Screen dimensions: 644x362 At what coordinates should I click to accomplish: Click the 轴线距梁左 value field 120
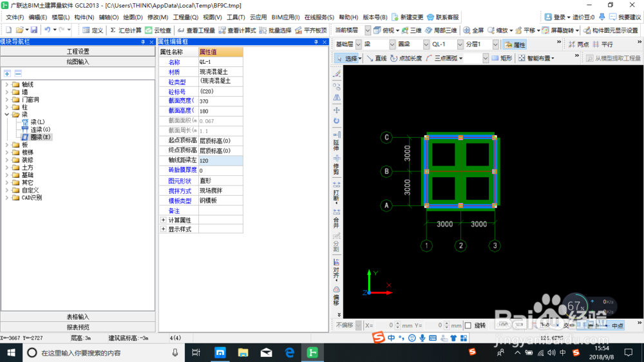click(220, 160)
